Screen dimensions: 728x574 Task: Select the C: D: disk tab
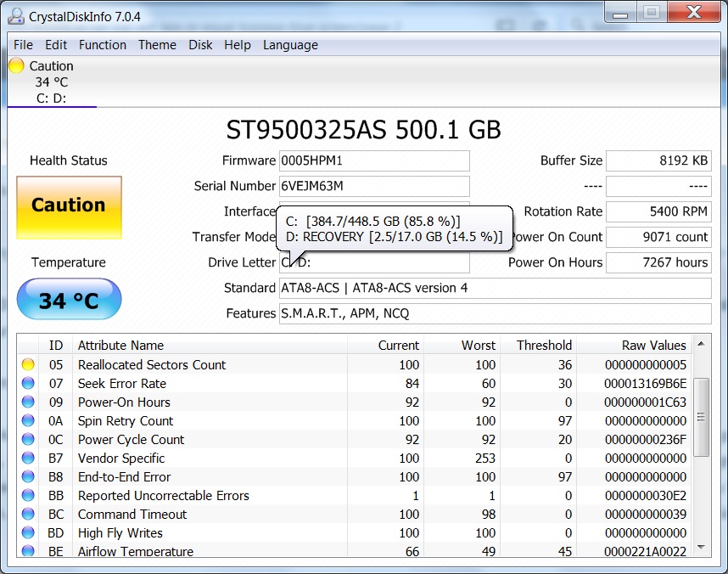(x=52, y=82)
